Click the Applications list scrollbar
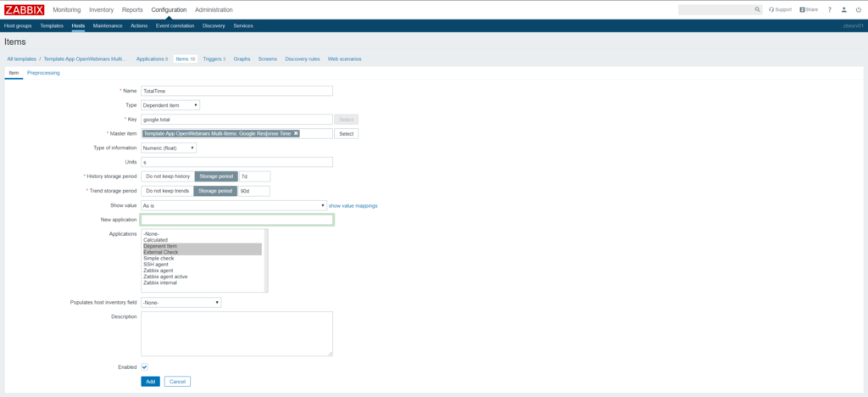This screenshot has width=868, height=397. coord(265,260)
